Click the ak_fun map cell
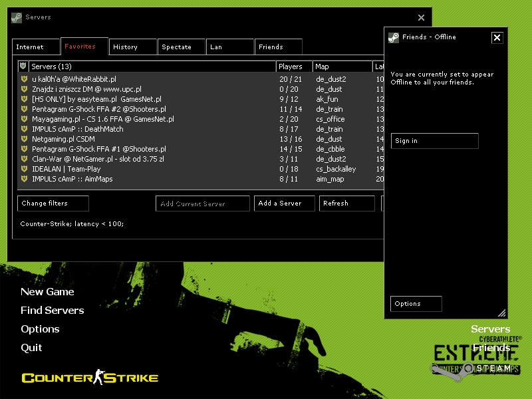 (327, 99)
